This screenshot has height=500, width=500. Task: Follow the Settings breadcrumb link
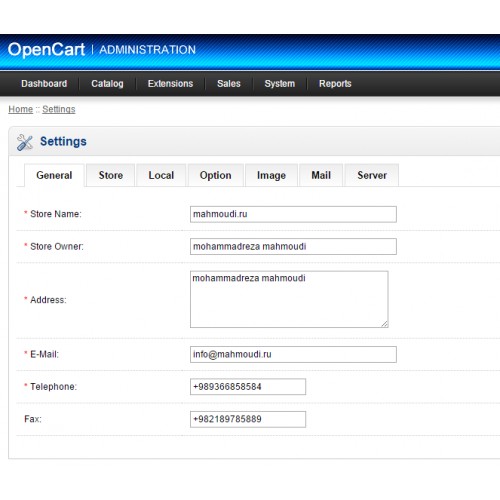click(x=59, y=109)
